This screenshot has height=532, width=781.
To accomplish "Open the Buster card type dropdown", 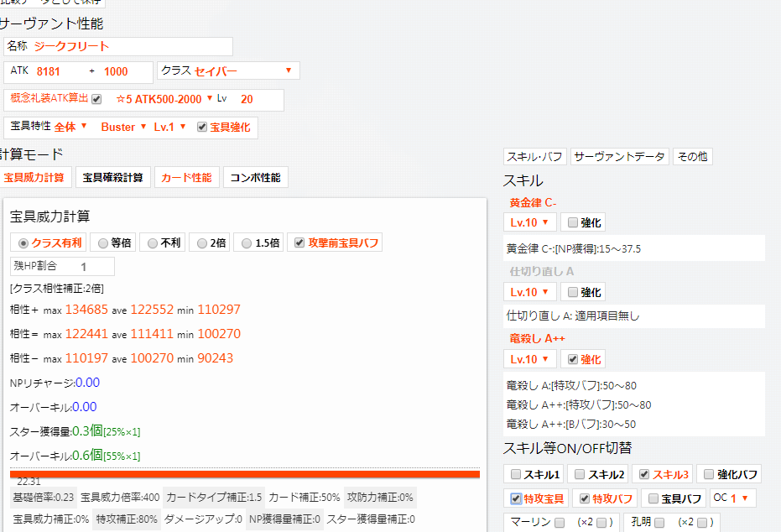I will [123, 127].
